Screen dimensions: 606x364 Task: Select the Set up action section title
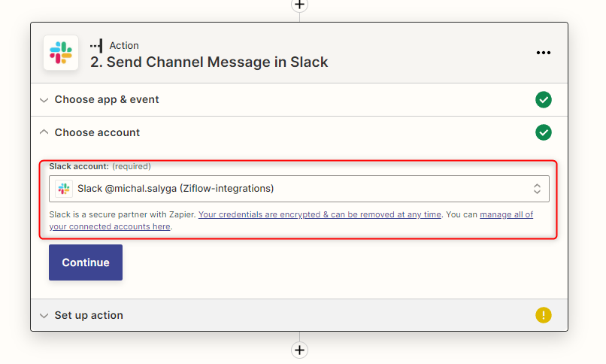[x=89, y=315]
